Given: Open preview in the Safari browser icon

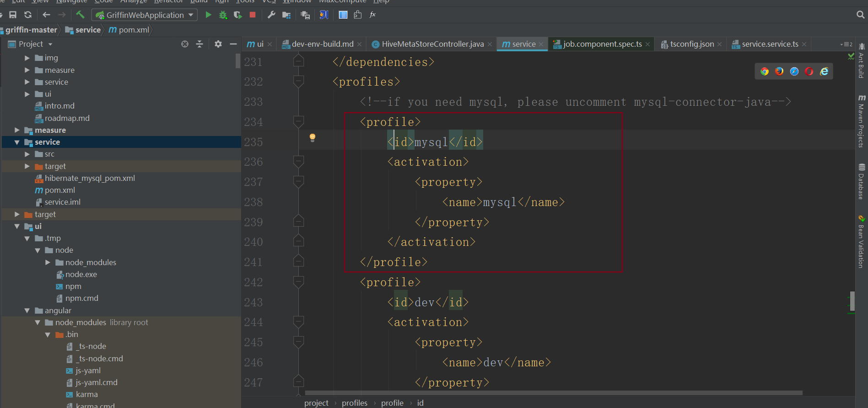Looking at the screenshot, I should coord(794,71).
